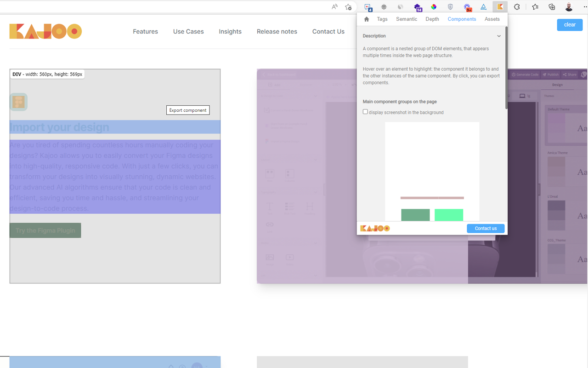Click the Kajoo logo in the panel footer
Image resolution: width=588 pixels, height=368 pixels.
(375, 228)
